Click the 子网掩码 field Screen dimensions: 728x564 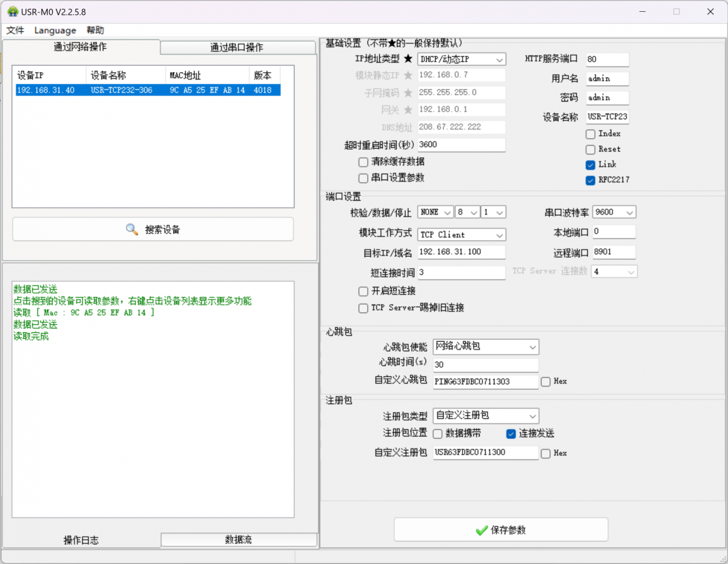click(x=462, y=92)
